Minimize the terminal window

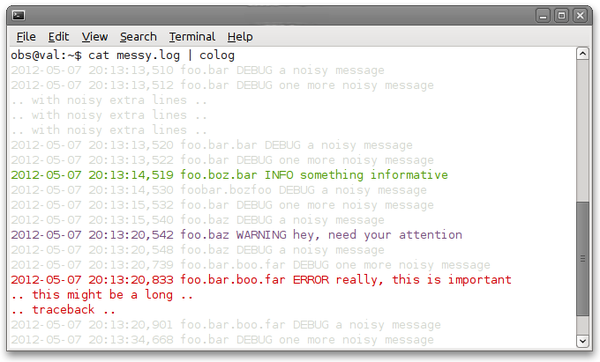(x=543, y=16)
